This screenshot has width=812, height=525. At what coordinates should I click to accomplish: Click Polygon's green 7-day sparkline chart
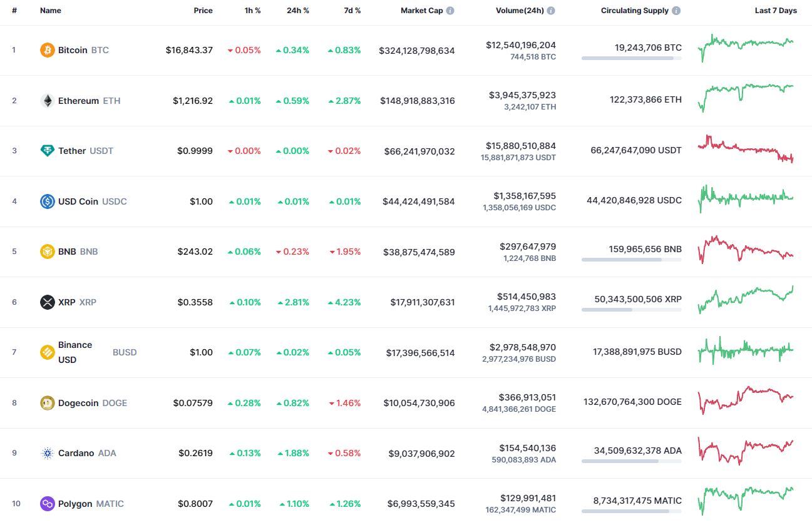pos(746,501)
